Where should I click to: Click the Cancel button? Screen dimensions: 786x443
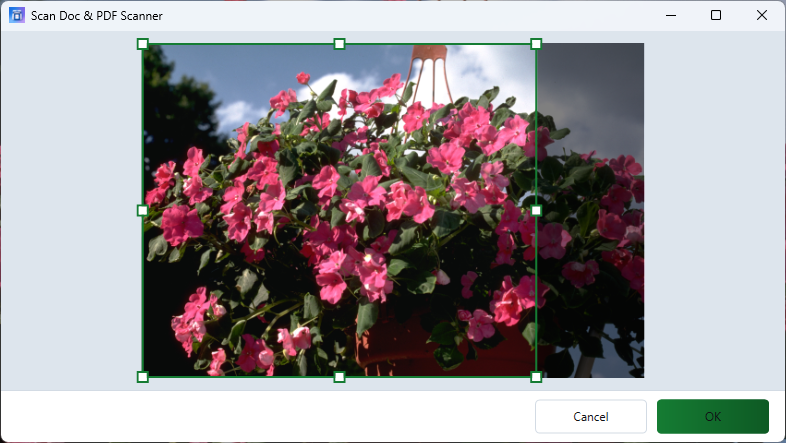point(591,416)
